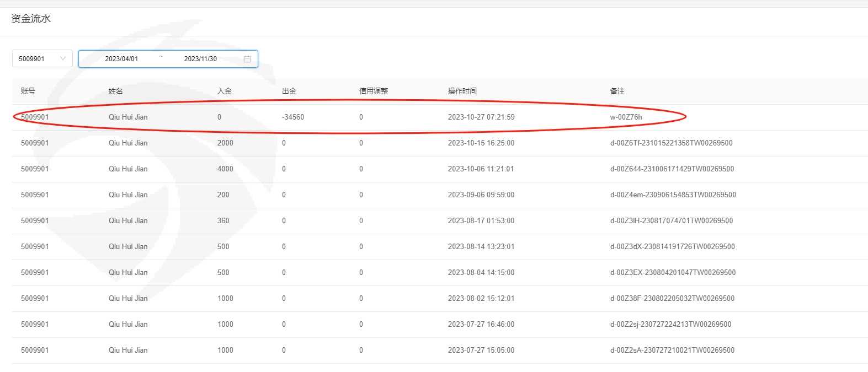
Task: Click the 出金 column header
Action: pyautogui.click(x=289, y=91)
